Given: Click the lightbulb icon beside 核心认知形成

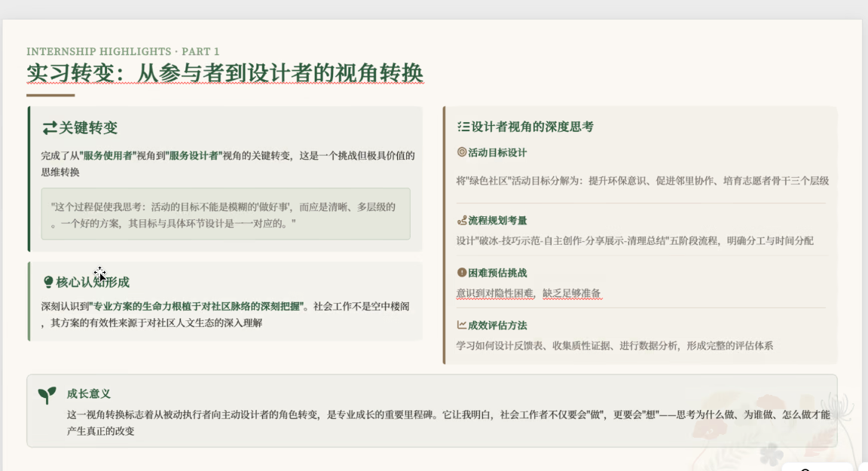Looking at the screenshot, I should coord(48,283).
